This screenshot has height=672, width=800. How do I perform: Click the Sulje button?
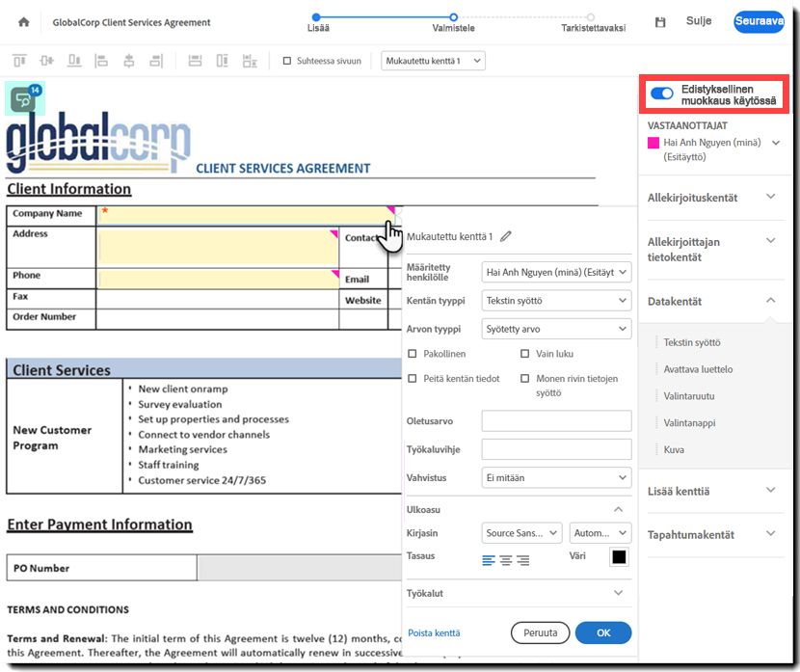pyautogui.click(x=699, y=21)
